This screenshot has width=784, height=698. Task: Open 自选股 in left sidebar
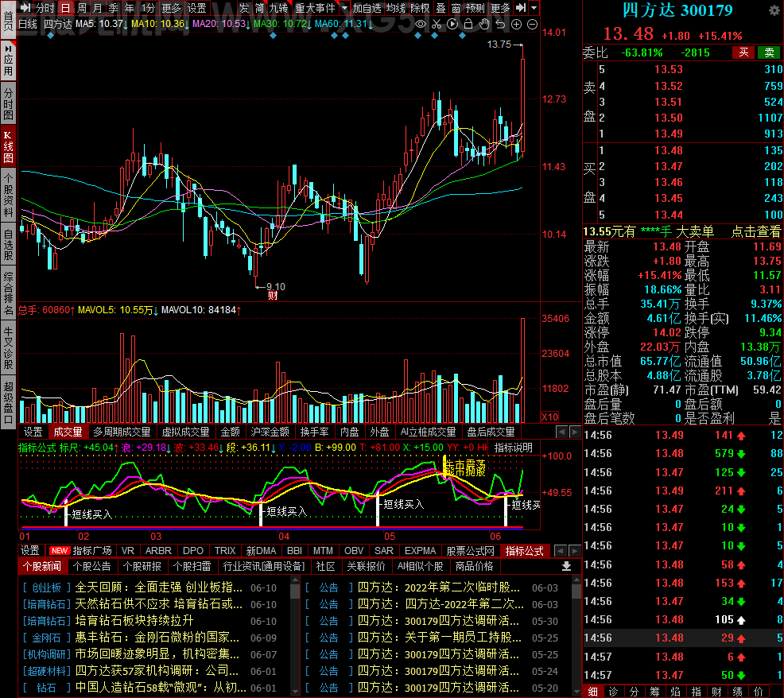(8, 245)
